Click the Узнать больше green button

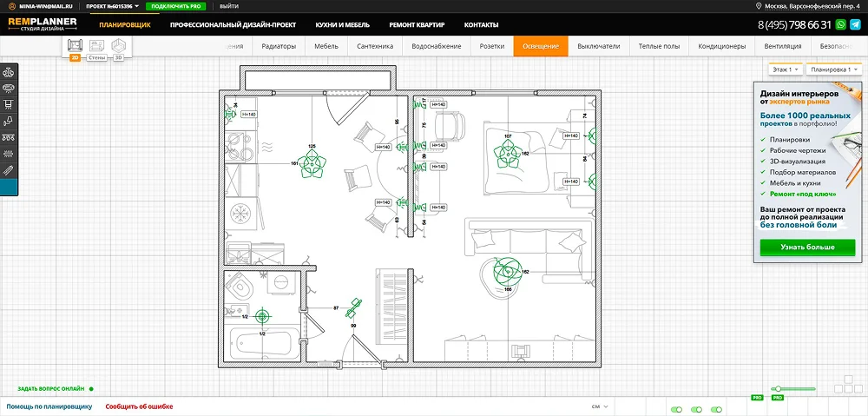806,248
